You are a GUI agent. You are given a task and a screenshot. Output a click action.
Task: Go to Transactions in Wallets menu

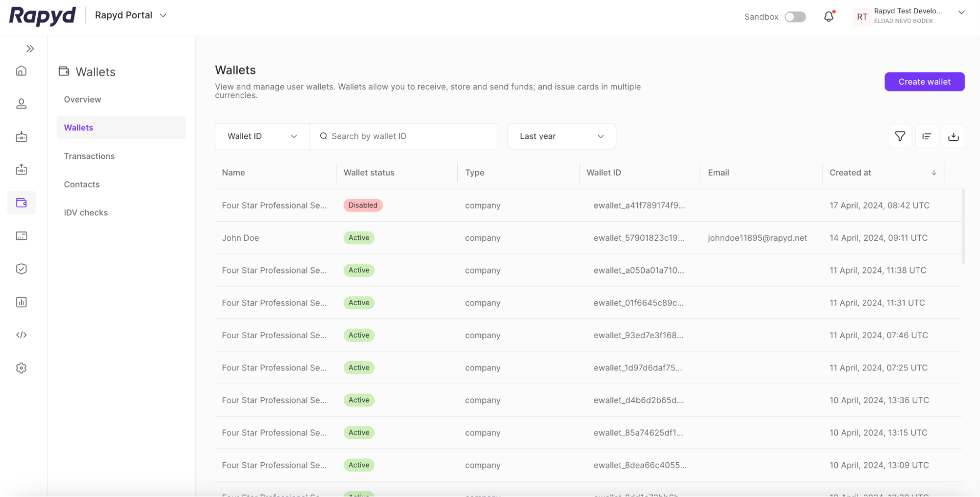(89, 156)
